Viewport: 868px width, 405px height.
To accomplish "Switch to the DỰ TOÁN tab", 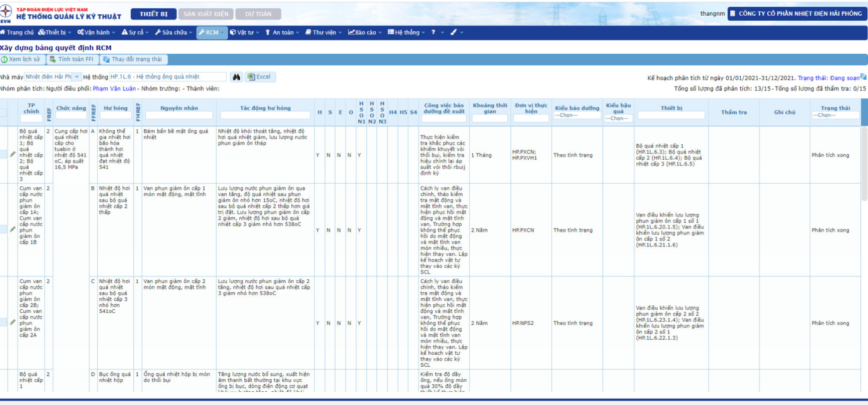I will [x=259, y=14].
